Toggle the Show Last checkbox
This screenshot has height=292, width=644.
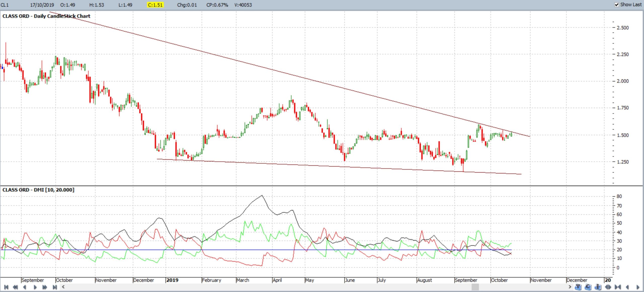coord(617,5)
